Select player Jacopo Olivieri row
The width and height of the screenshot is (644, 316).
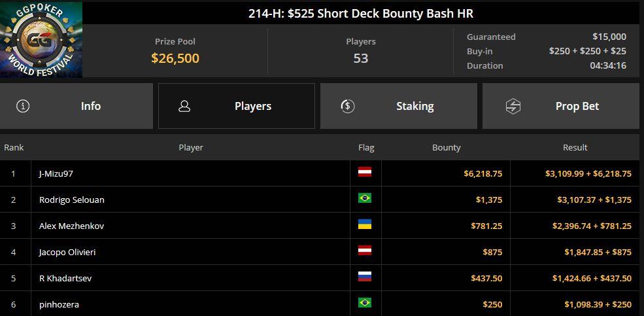pos(320,252)
